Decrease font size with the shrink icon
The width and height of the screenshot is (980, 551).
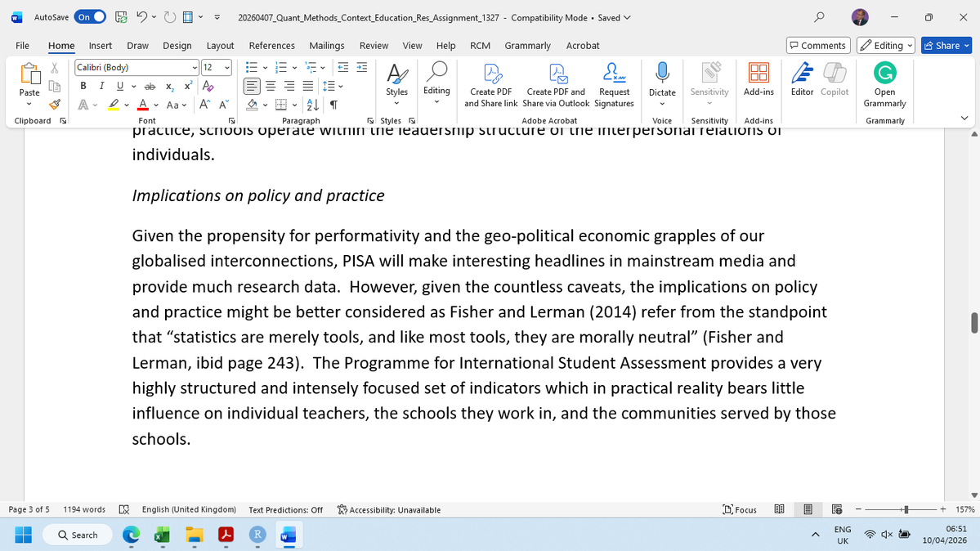(x=224, y=105)
